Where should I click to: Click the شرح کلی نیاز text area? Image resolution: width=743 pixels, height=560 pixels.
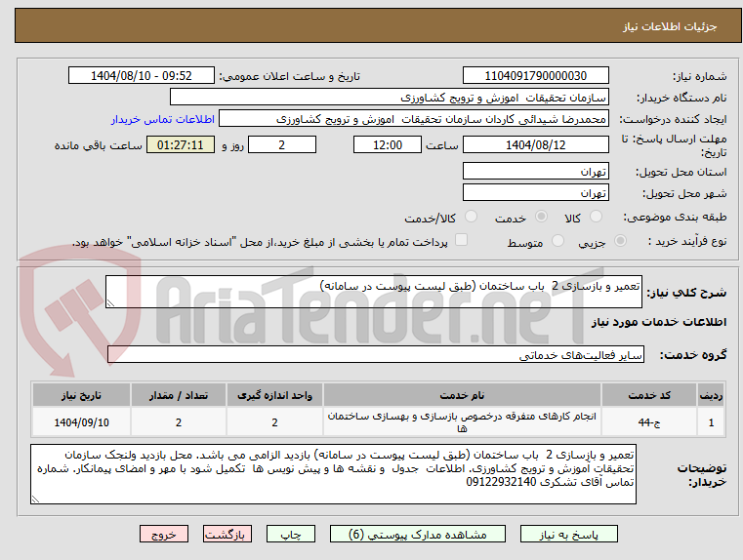pyautogui.click(x=373, y=292)
